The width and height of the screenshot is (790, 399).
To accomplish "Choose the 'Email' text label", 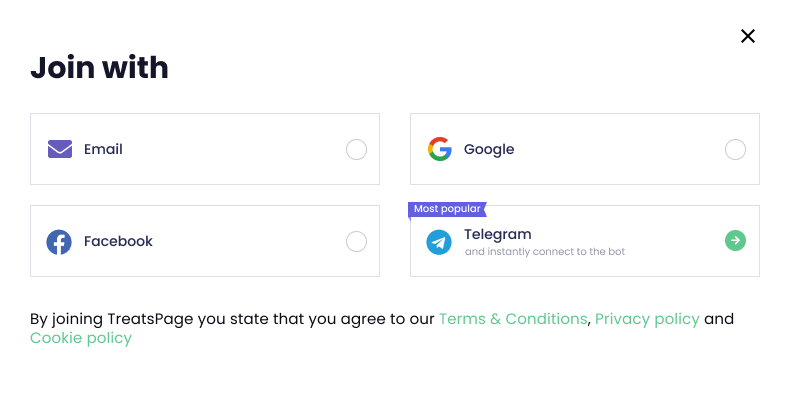I will tap(103, 149).
